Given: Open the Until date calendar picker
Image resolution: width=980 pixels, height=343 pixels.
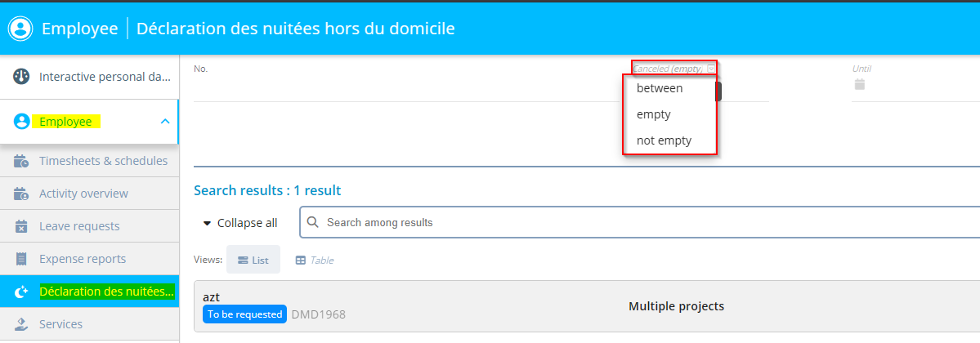Looking at the screenshot, I should click(x=859, y=84).
